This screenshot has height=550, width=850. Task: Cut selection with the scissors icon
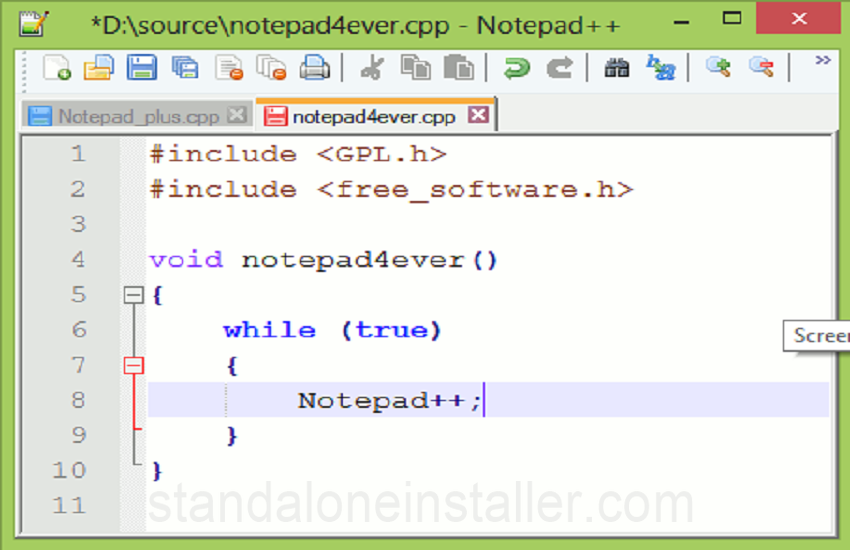pyautogui.click(x=372, y=68)
